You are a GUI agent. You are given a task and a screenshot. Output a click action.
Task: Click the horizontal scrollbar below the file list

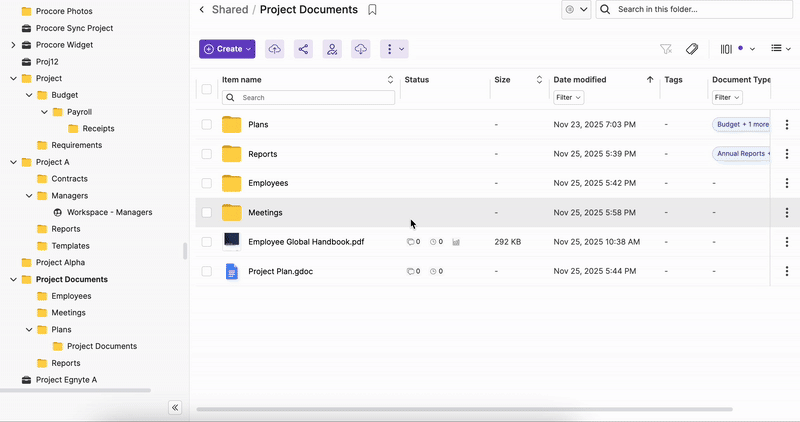(464, 409)
